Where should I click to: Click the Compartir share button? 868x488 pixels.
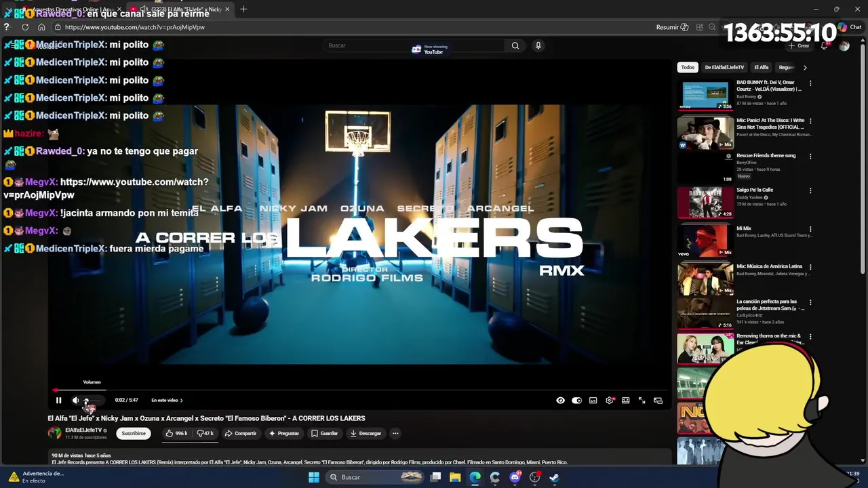point(241,433)
